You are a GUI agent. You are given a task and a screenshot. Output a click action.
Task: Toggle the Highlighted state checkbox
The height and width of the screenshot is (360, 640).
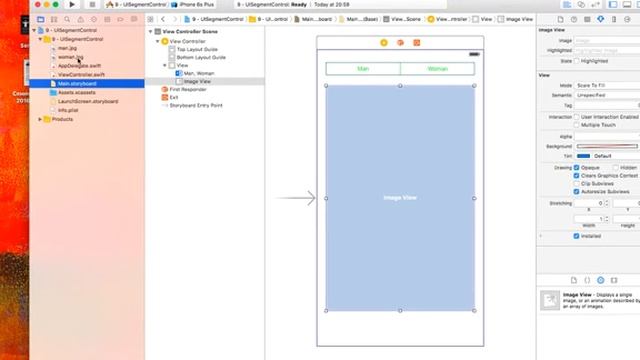[x=576, y=61]
